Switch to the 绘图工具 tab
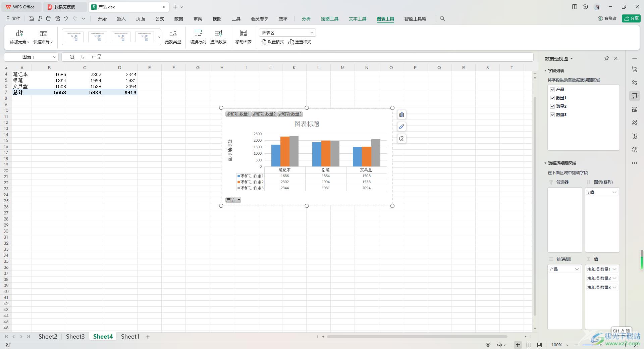Image resolution: width=644 pixels, height=349 pixels. point(330,19)
